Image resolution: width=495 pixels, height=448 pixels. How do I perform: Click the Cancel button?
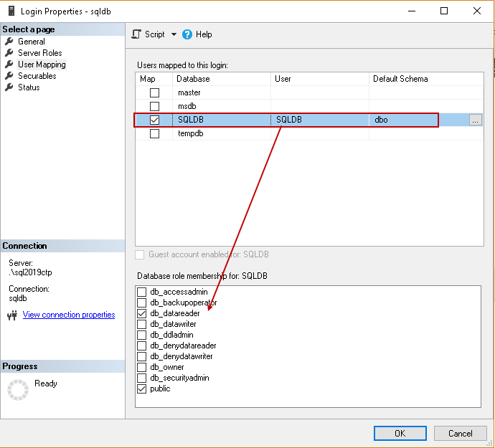[x=461, y=433]
